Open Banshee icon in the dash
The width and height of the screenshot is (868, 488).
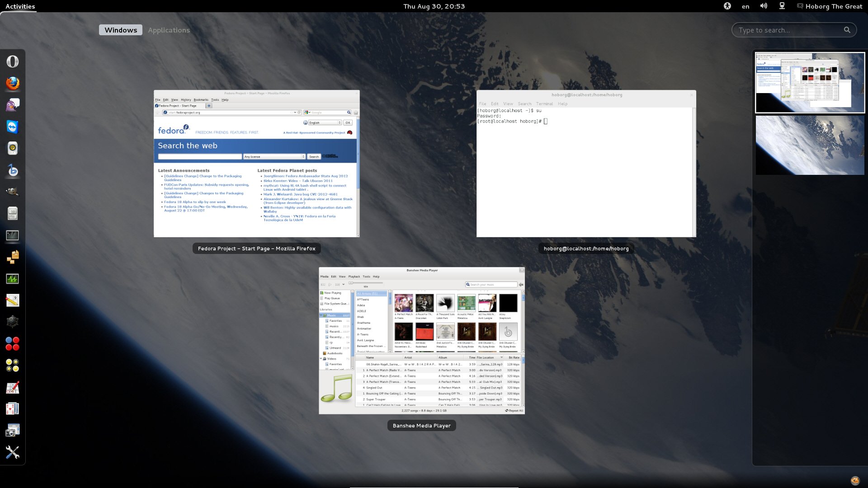click(x=13, y=170)
